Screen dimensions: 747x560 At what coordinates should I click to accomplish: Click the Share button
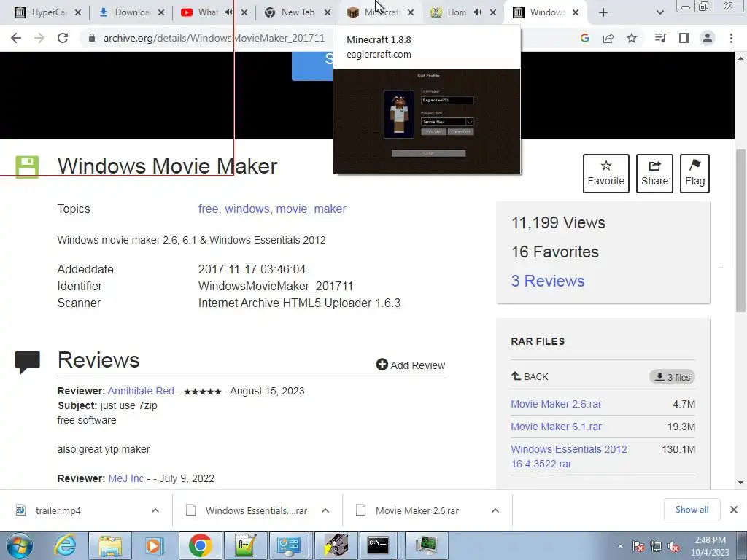[x=654, y=174]
